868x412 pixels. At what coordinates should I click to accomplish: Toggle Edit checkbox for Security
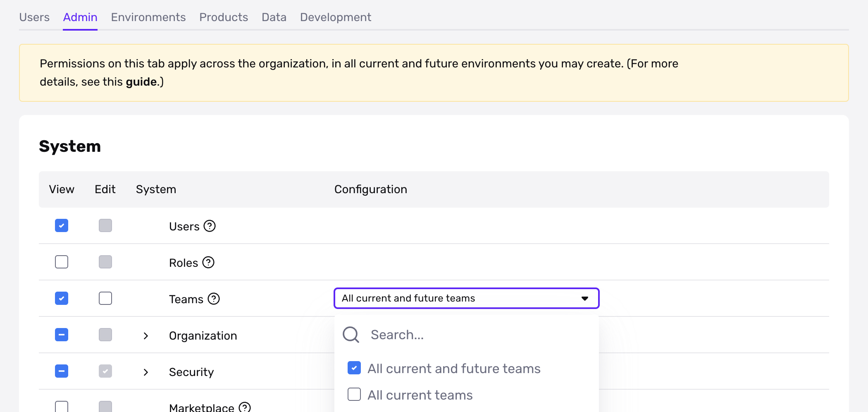click(x=105, y=371)
